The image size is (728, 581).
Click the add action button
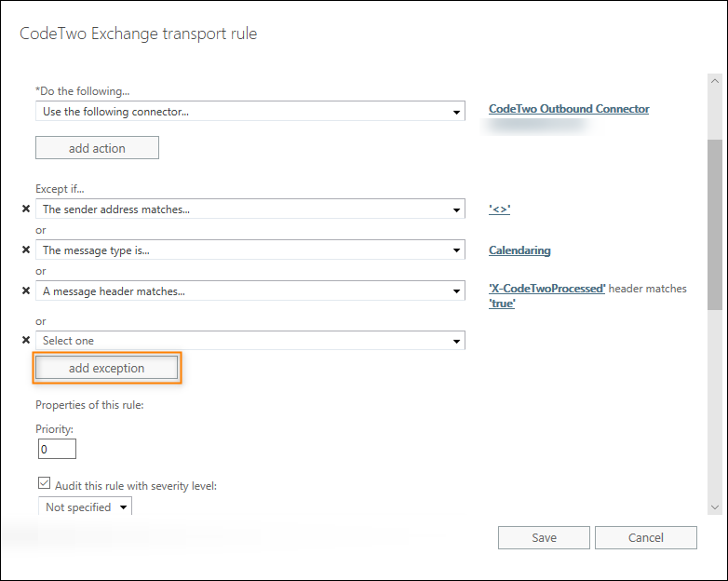(x=97, y=148)
